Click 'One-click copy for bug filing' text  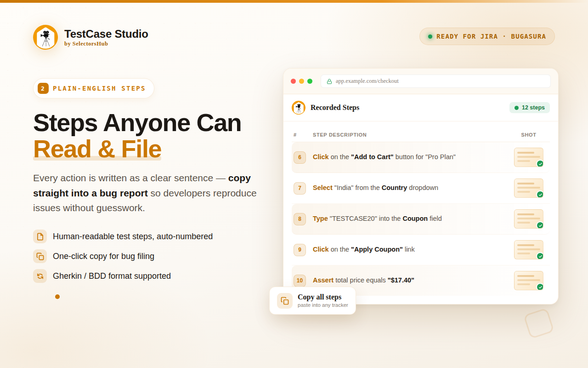pos(103,256)
